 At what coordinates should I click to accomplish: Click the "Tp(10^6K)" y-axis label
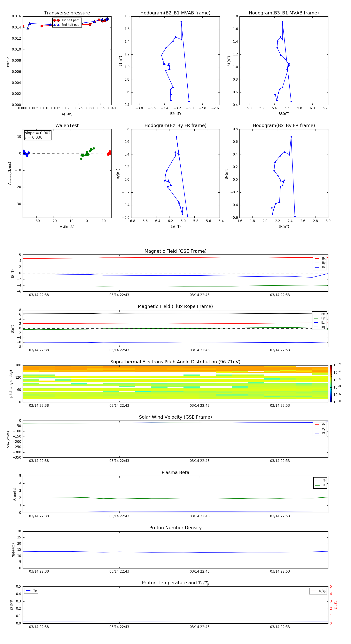click(x=11, y=605)
